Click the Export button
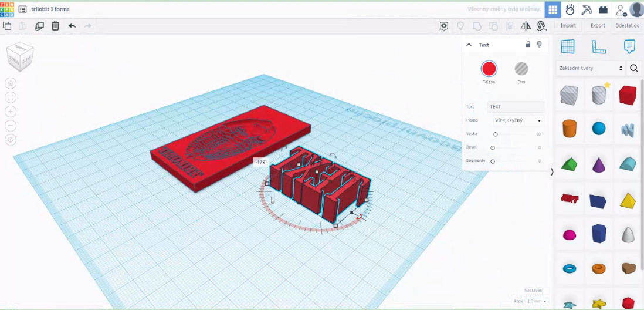The image size is (644, 310). pyautogui.click(x=598, y=26)
